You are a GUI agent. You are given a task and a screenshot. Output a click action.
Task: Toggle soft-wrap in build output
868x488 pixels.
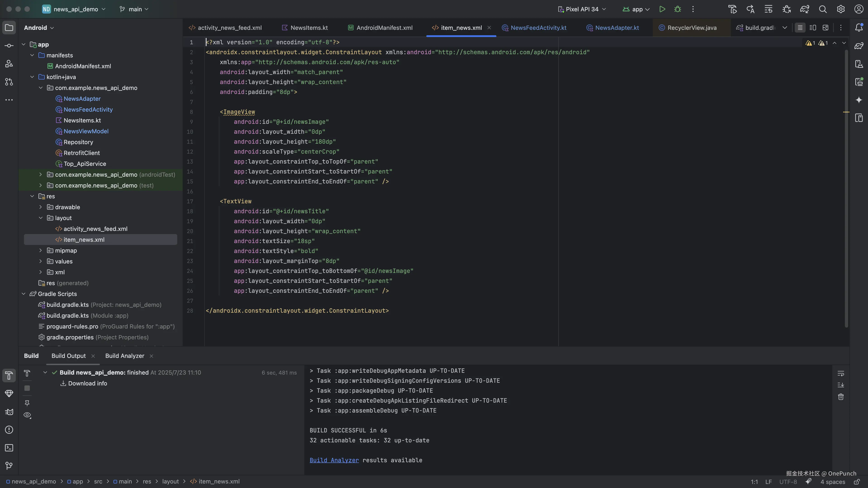pyautogui.click(x=841, y=373)
